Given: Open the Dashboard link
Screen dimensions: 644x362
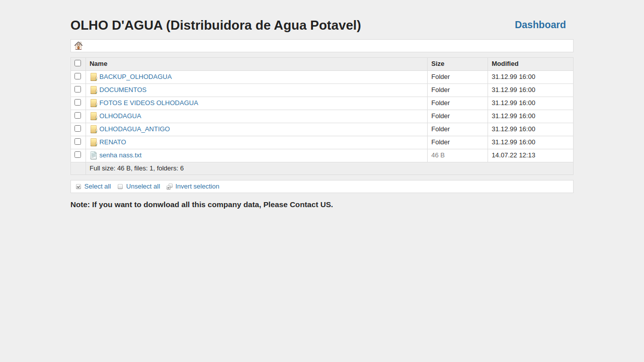Looking at the screenshot, I should [x=540, y=25].
